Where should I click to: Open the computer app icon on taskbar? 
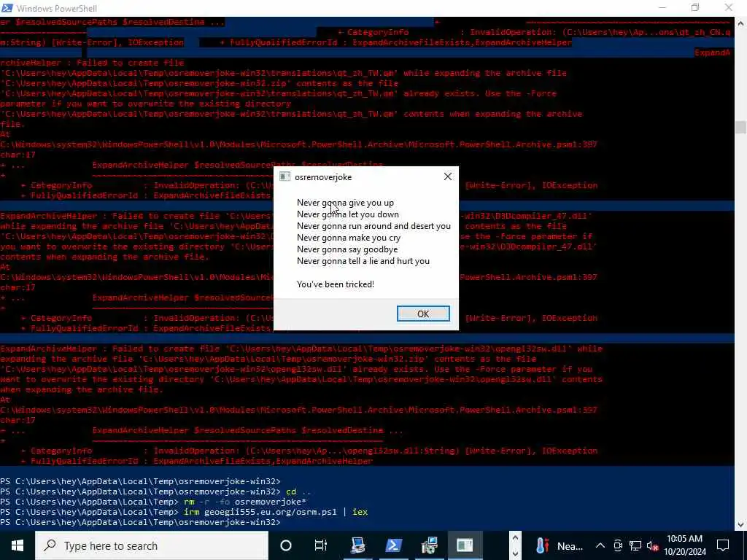pos(357,545)
